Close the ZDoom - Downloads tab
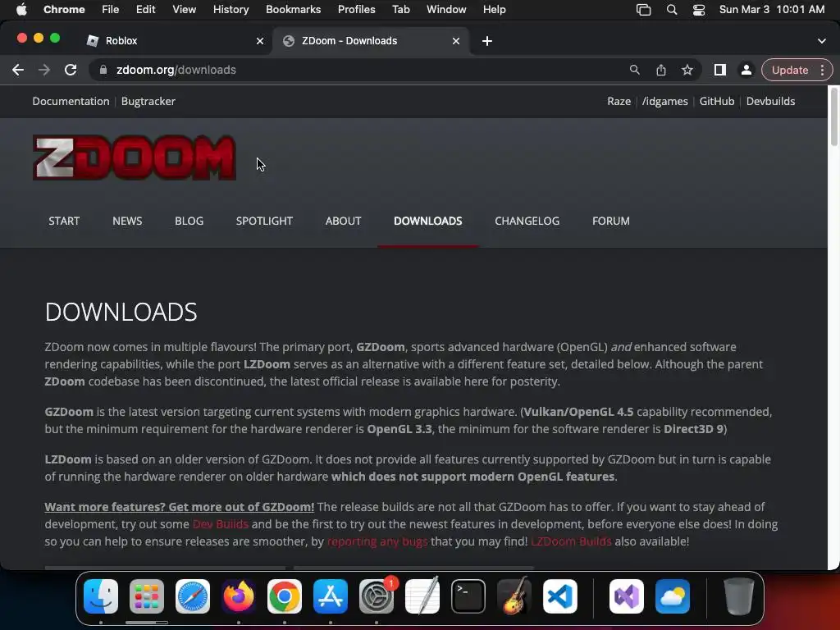The image size is (840, 630). tap(456, 41)
